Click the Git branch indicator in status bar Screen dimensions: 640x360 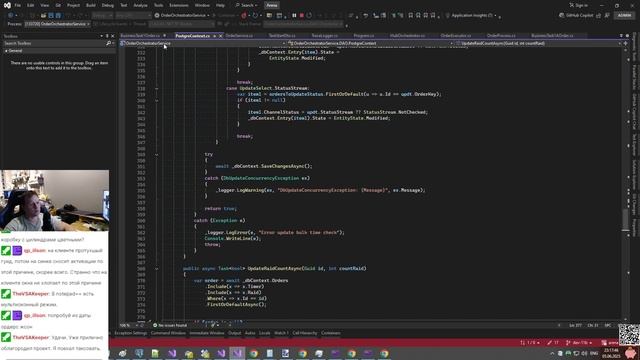[580, 342]
